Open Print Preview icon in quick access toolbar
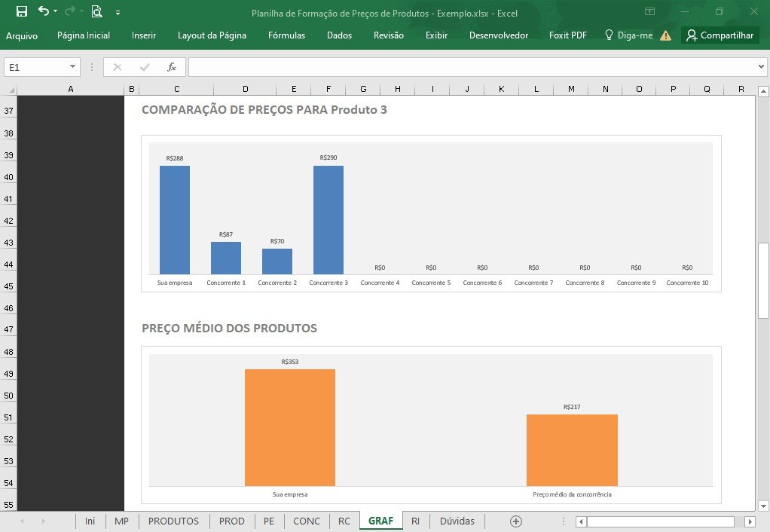The width and height of the screenshot is (770, 532). (96, 11)
